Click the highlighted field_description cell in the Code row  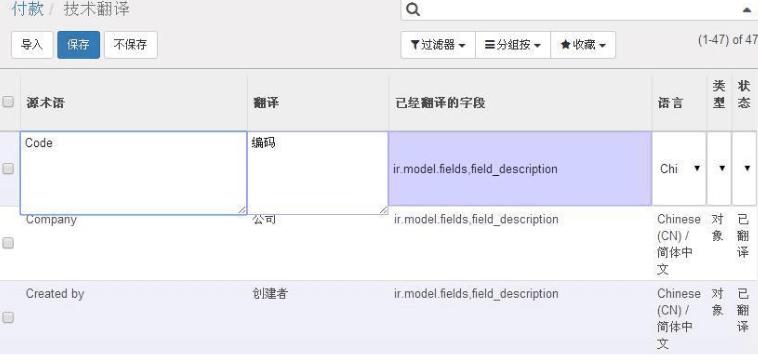(520, 169)
